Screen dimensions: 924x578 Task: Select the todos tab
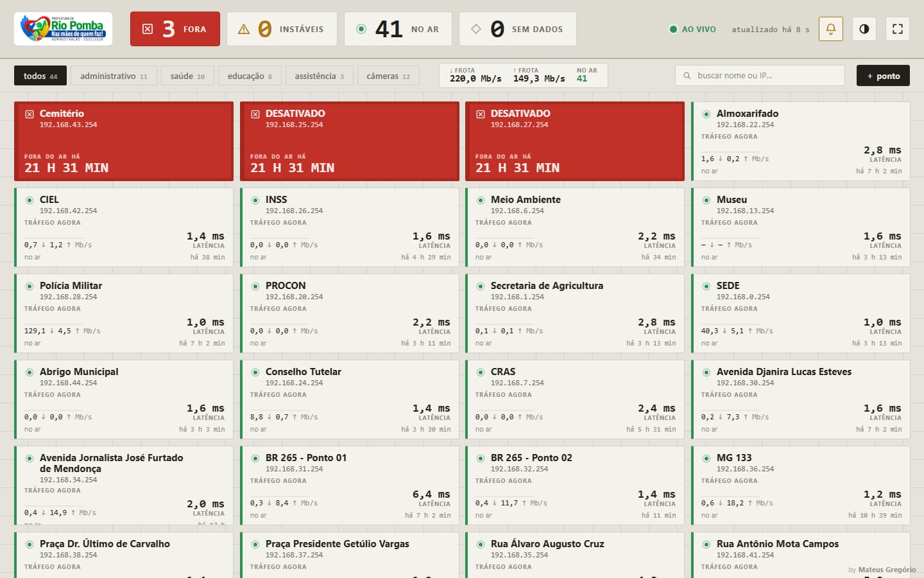click(x=40, y=76)
